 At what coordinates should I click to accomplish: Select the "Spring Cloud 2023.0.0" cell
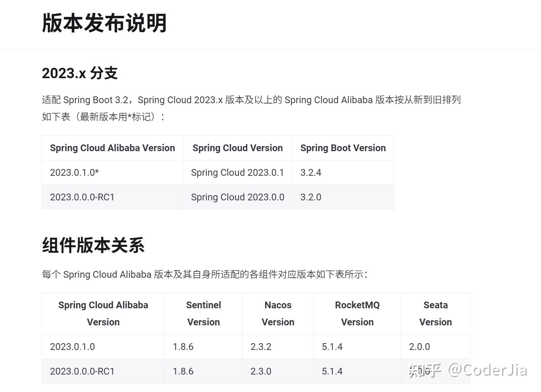[237, 197]
